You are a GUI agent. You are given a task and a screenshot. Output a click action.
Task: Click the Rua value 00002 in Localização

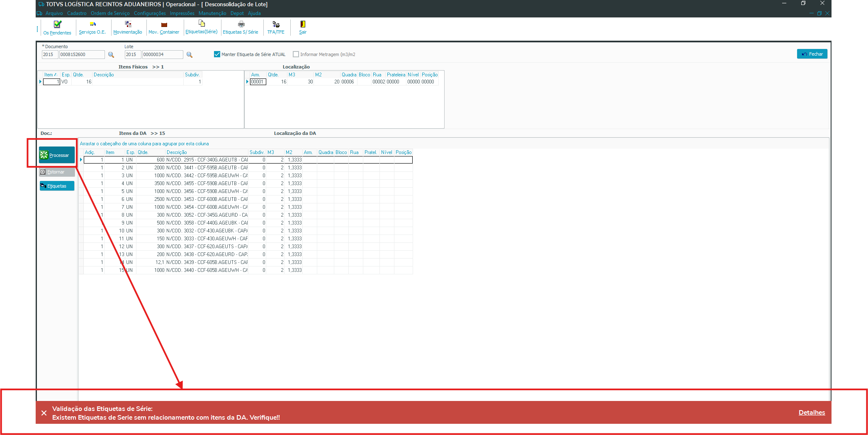(x=379, y=82)
